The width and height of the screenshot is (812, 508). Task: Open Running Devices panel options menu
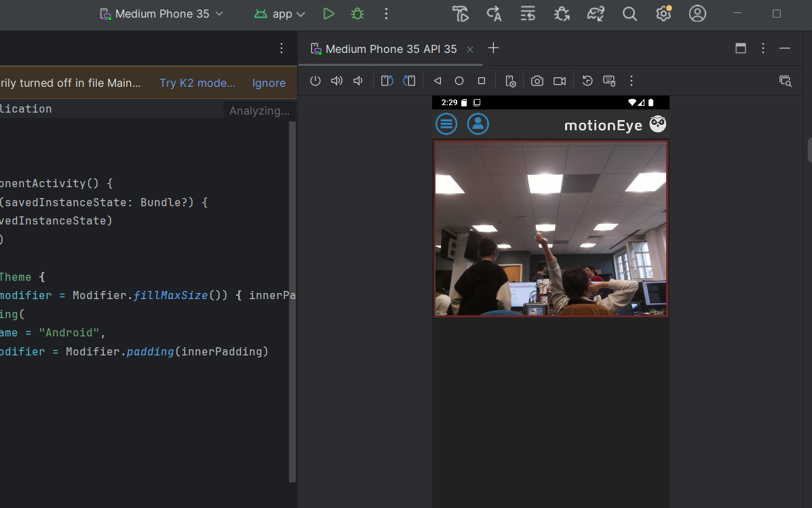(763, 48)
